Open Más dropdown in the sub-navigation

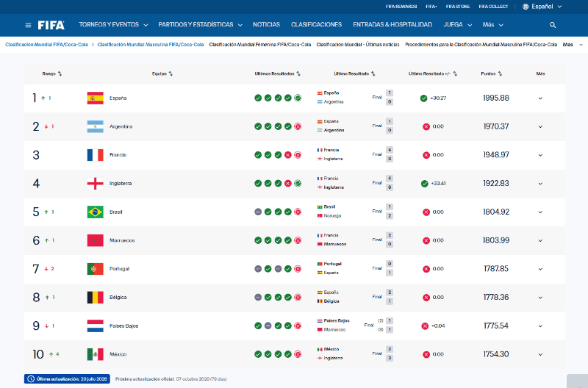pos(573,45)
